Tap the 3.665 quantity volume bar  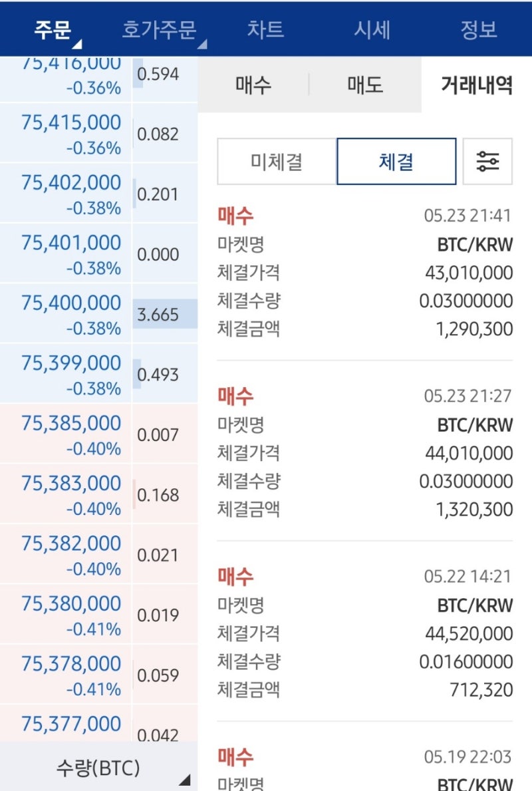(165, 314)
